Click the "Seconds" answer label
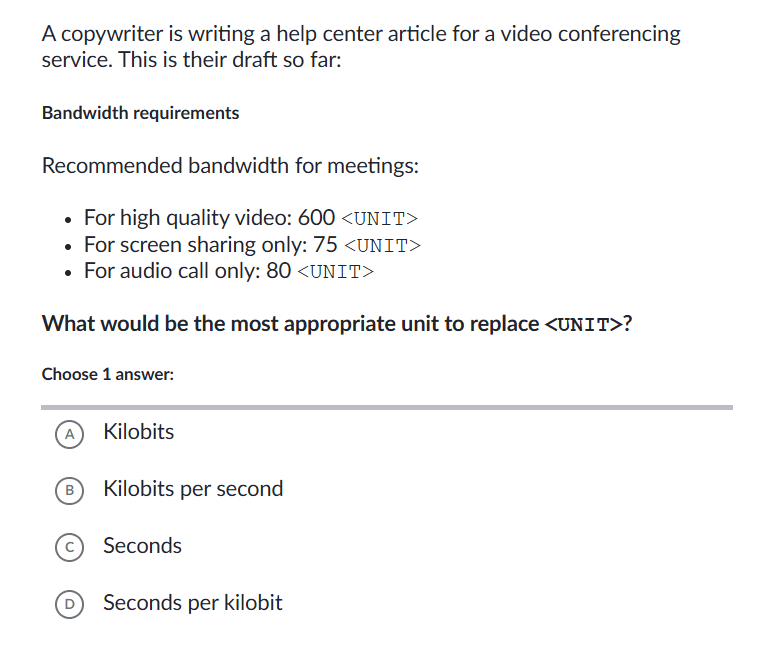The image size is (759, 661). pos(142,546)
